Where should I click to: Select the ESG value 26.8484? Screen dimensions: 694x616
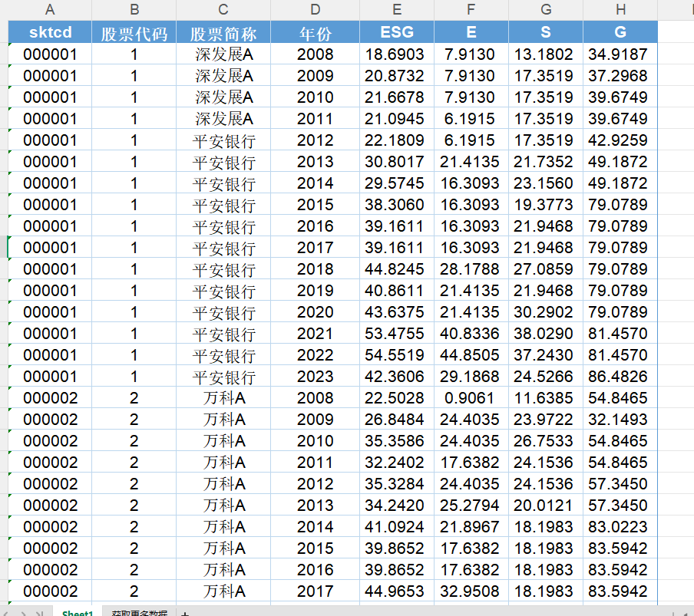point(397,419)
